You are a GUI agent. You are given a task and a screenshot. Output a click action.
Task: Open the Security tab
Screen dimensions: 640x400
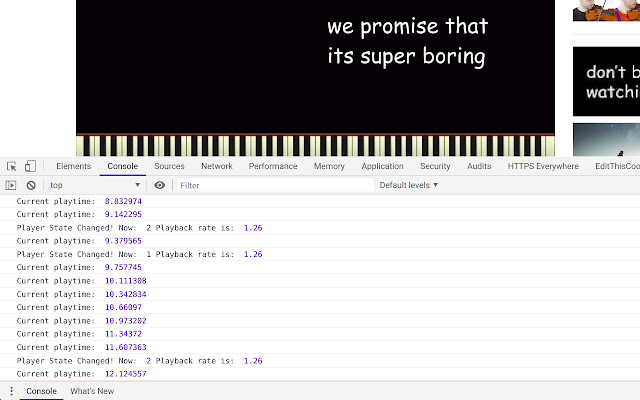[435, 167]
